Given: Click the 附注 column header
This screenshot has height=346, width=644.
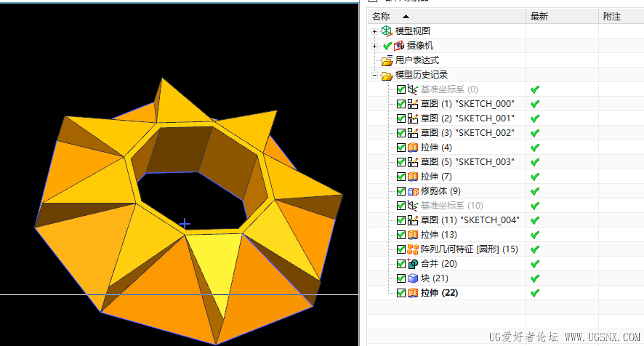Looking at the screenshot, I should [621, 17].
